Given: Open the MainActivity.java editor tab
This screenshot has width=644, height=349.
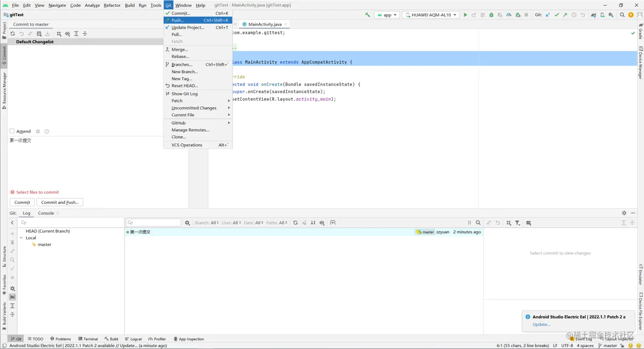Looking at the screenshot, I should 264,24.
